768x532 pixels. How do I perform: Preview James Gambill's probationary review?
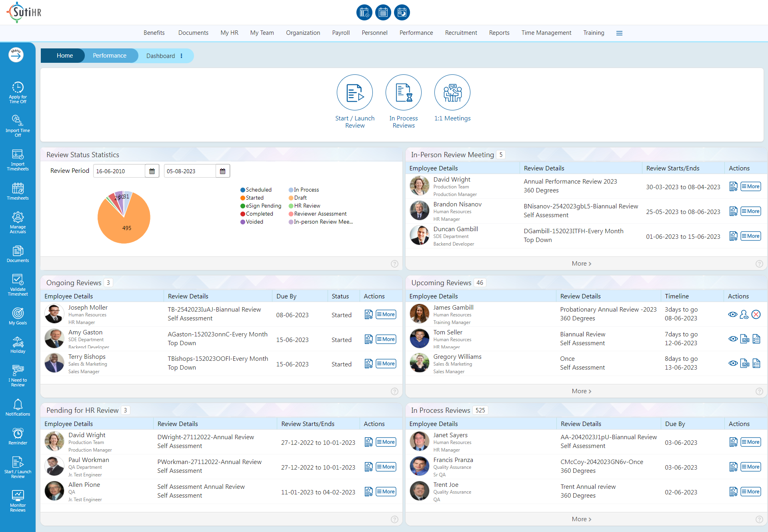(733, 314)
